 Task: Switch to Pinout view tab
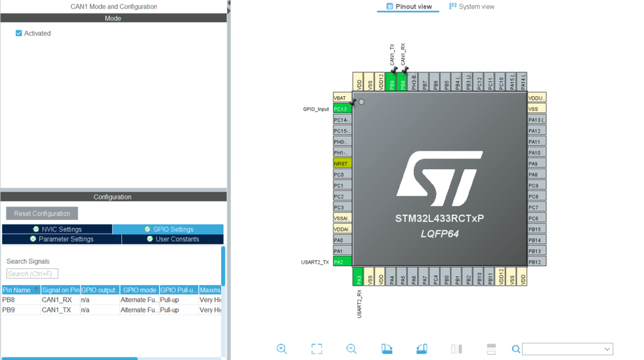pos(409,6)
